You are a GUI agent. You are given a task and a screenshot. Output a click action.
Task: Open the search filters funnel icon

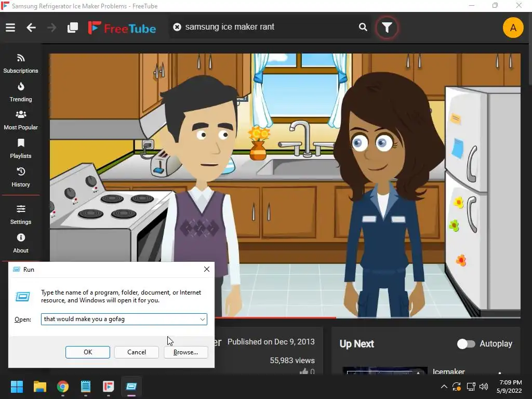[x=387, y=28]
